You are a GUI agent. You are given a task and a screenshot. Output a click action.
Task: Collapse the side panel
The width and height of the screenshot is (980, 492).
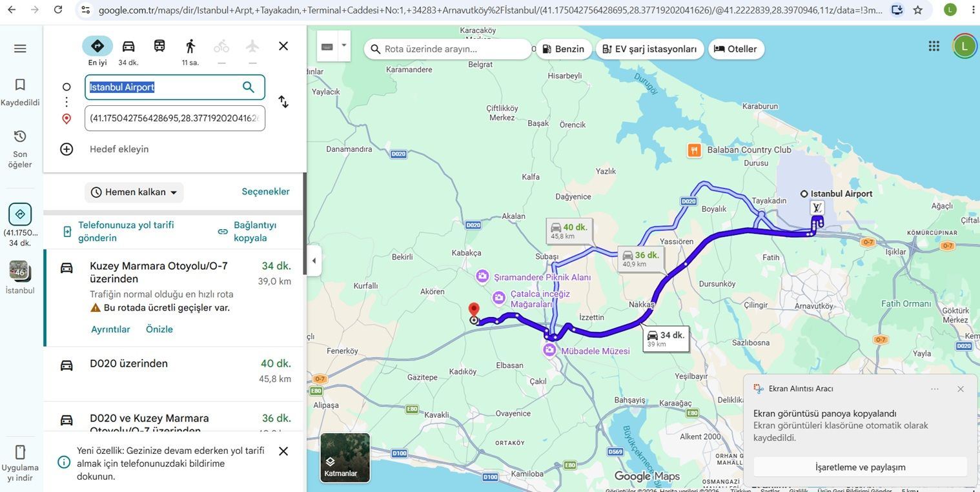click(x=314, y=261)
